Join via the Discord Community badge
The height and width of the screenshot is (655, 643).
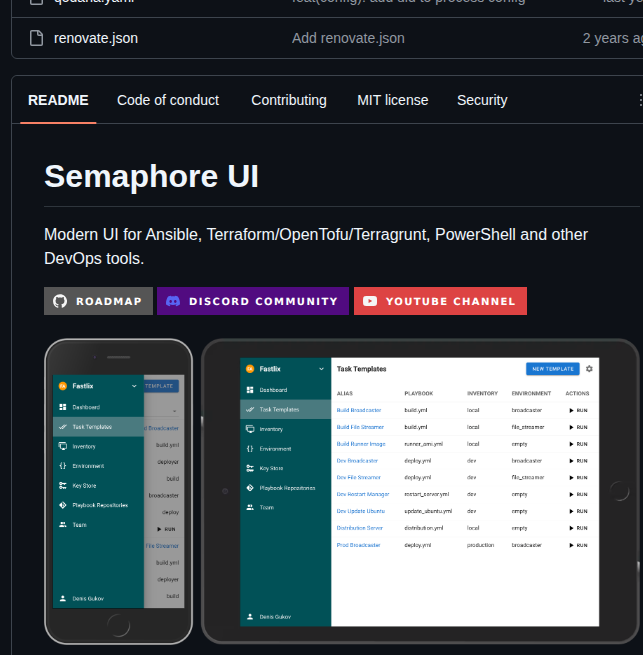[253, 301]
